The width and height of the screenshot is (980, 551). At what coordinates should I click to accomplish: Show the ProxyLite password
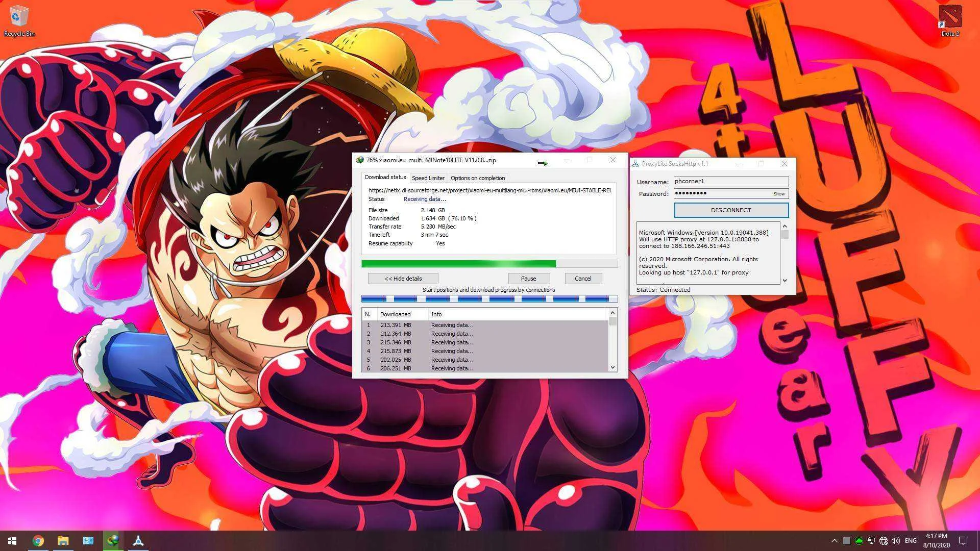(779, 194)
